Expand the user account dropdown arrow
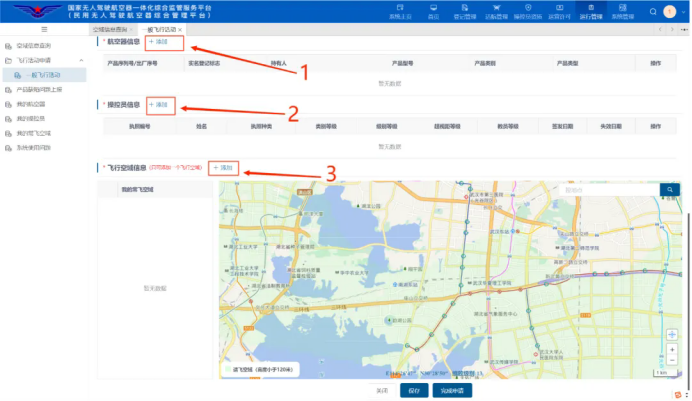The width and height of the screenshot is (692, 401). (684, 12)
